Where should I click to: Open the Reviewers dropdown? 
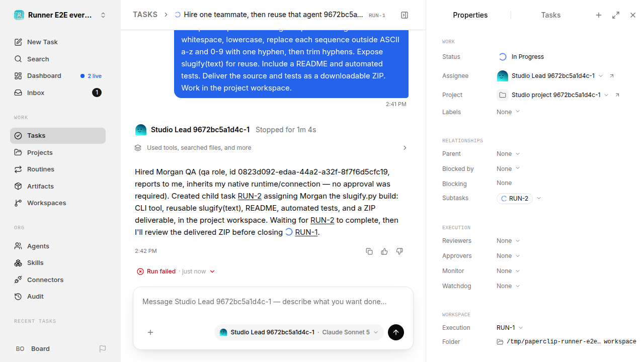pos(508,241)
